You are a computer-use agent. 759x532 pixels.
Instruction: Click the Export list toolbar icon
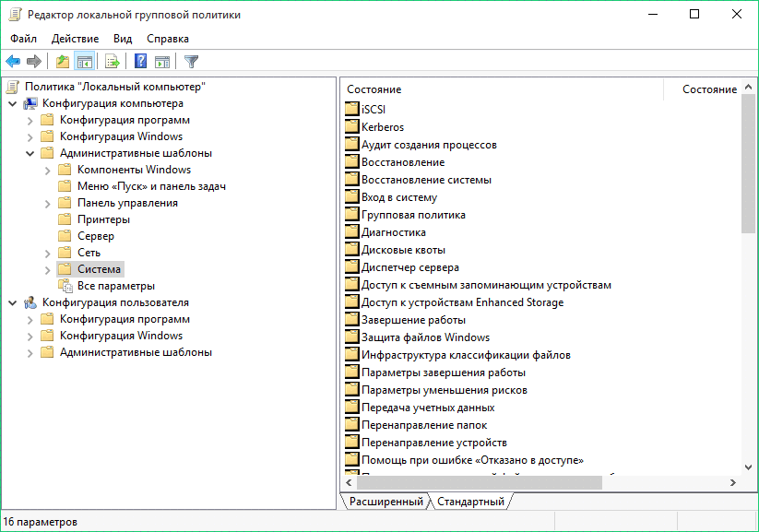(x=113, y=62)
